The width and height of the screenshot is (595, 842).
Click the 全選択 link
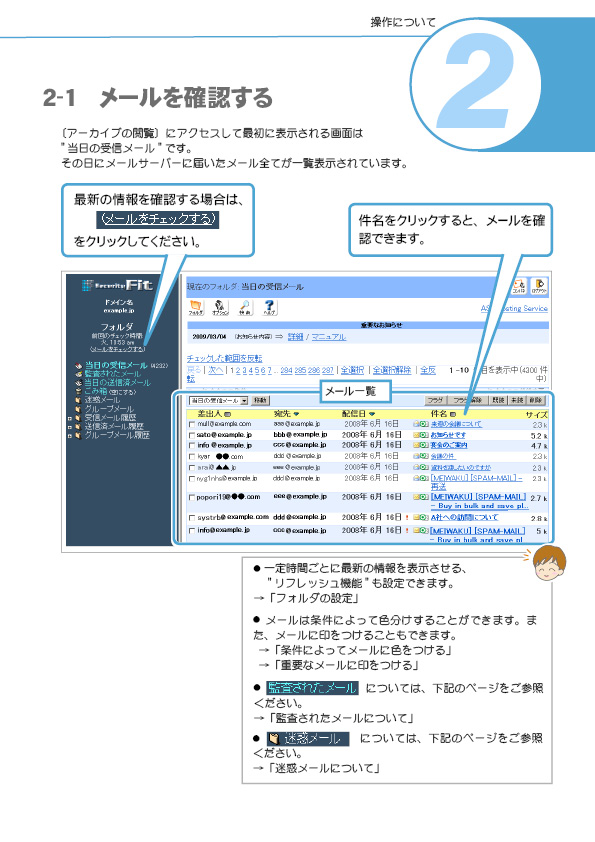tap(352, 370)
